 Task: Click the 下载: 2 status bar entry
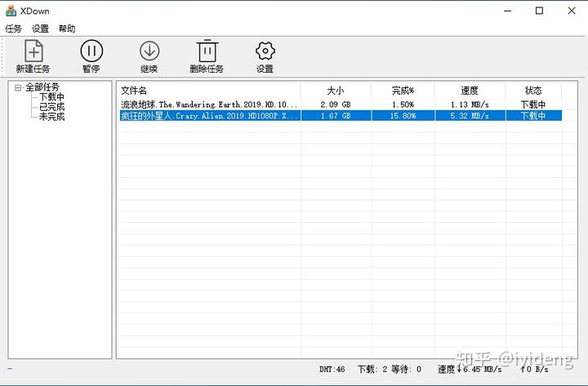tap(372, 369)
